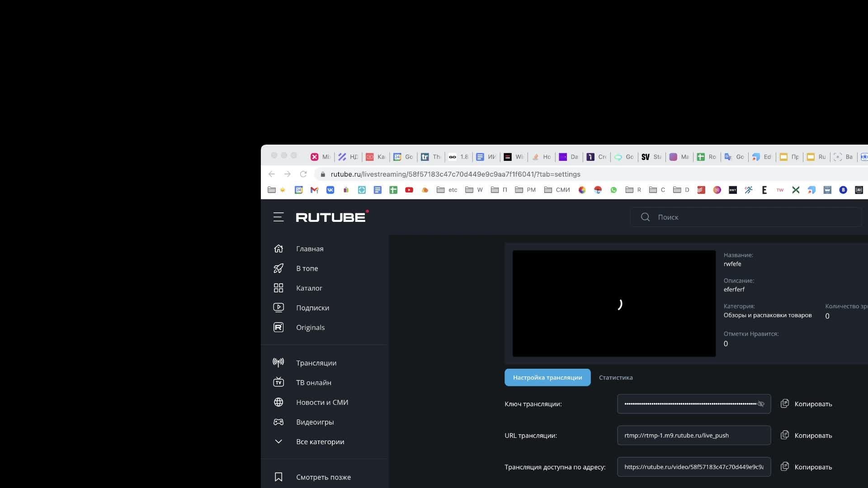Copy the Ключ трансляции stream key
This screenshot has width=868, height=488.
pos(807,404)
